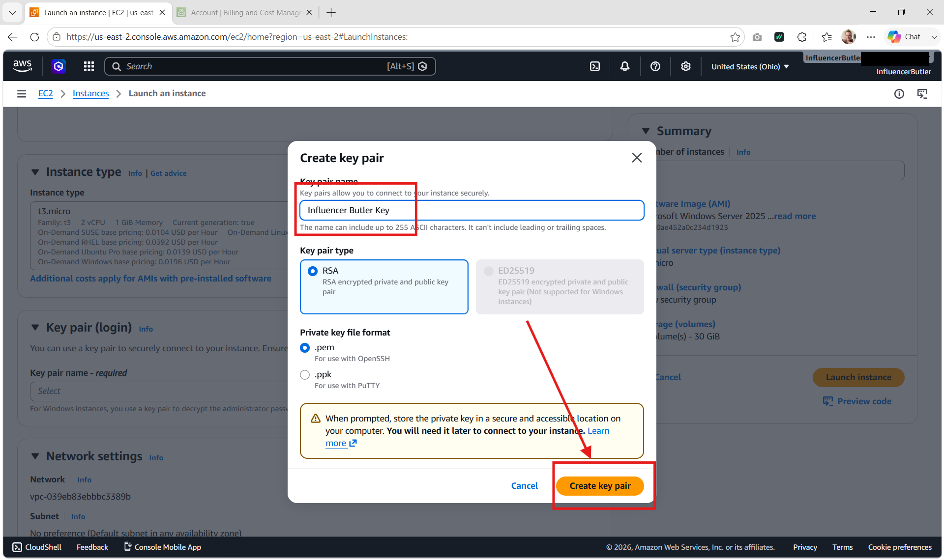Open the notifications bell
944x560 pixels.
625,66
